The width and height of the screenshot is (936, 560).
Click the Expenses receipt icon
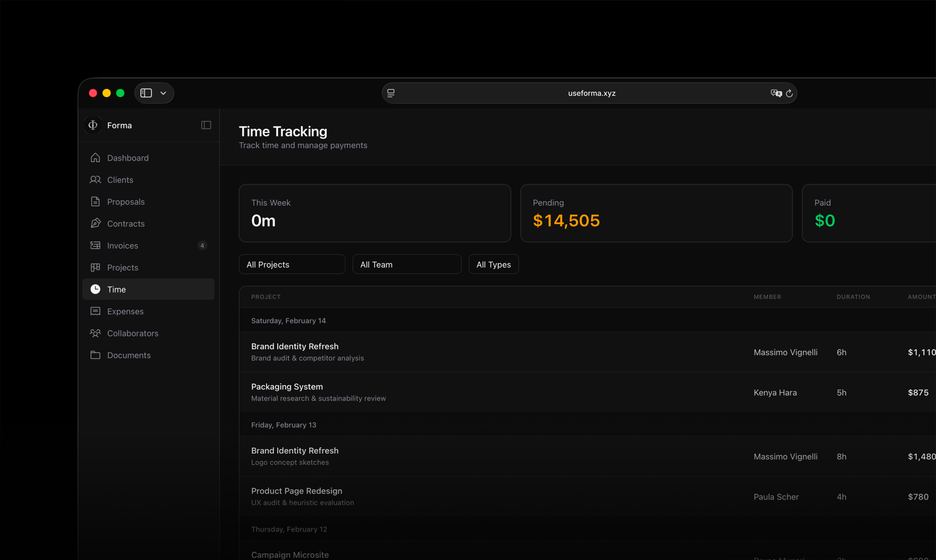point(95,311)
